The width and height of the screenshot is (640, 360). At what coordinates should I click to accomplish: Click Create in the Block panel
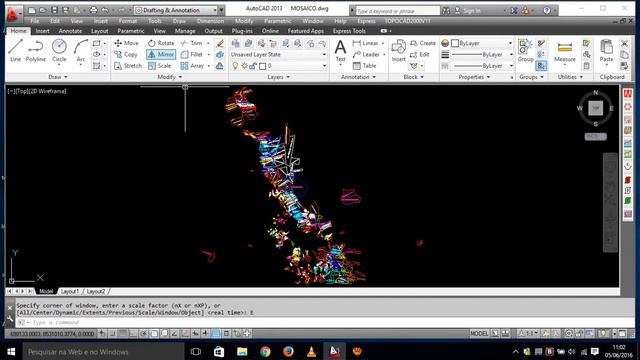coord(423,43)
